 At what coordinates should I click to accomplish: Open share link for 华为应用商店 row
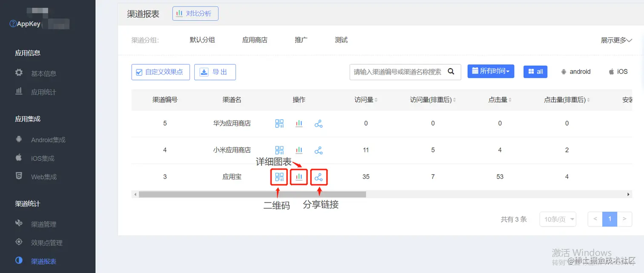pos(319,124)
